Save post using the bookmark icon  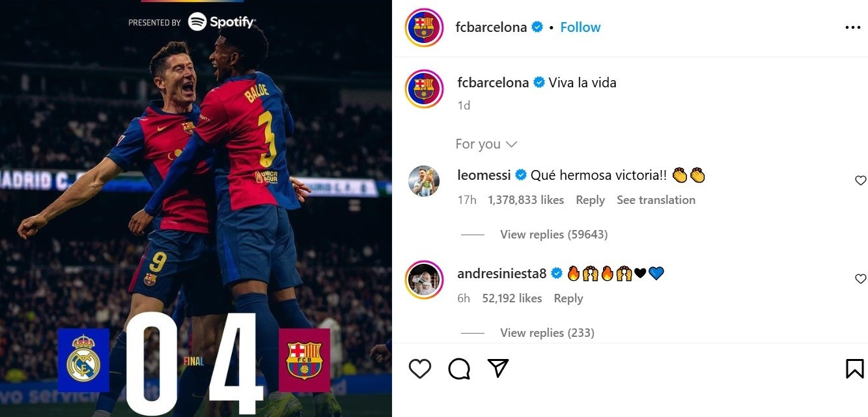pyautogui.click(x=854, y=369)
